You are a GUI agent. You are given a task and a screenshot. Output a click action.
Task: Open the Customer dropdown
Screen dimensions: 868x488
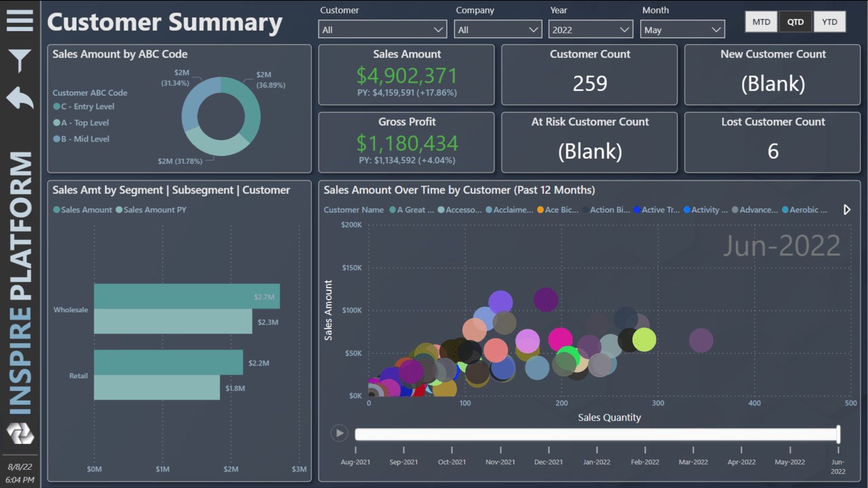382,30
